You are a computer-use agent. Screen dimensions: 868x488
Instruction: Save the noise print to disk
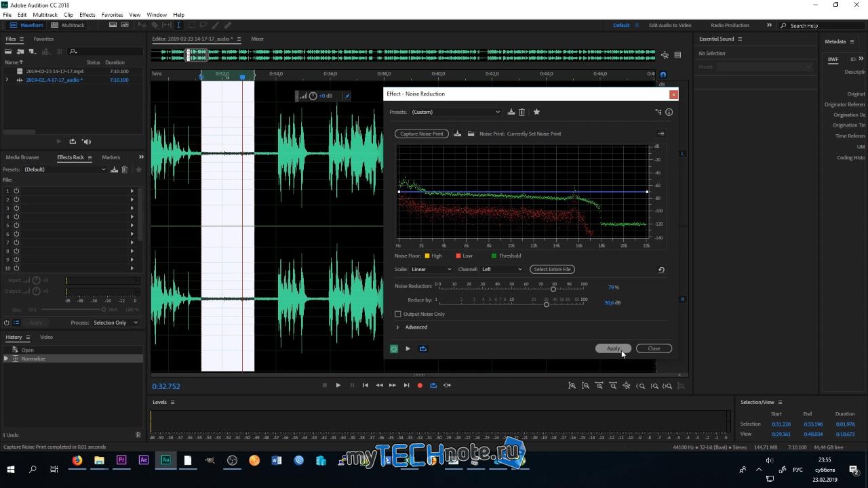[x=458, y=134]
